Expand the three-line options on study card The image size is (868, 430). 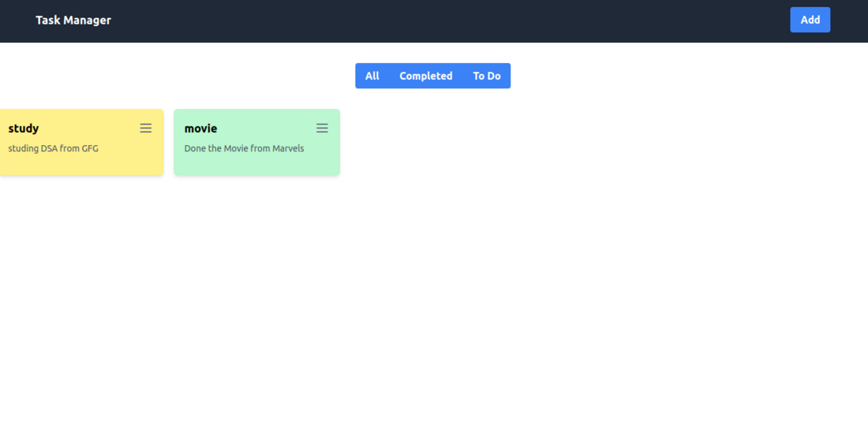coord(146,129)
